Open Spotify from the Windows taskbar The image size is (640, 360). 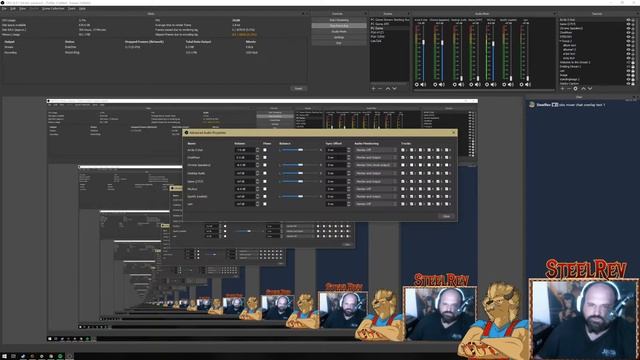(x=60, y=356)
